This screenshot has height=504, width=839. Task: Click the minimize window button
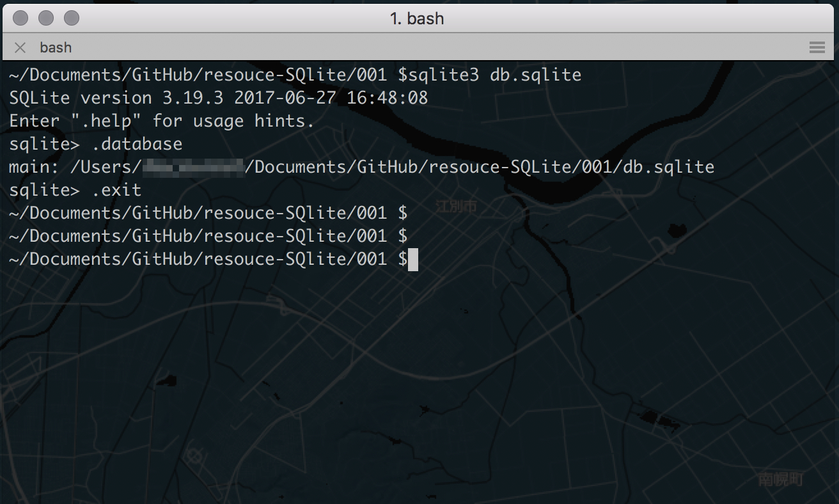(x=46, y=18)
